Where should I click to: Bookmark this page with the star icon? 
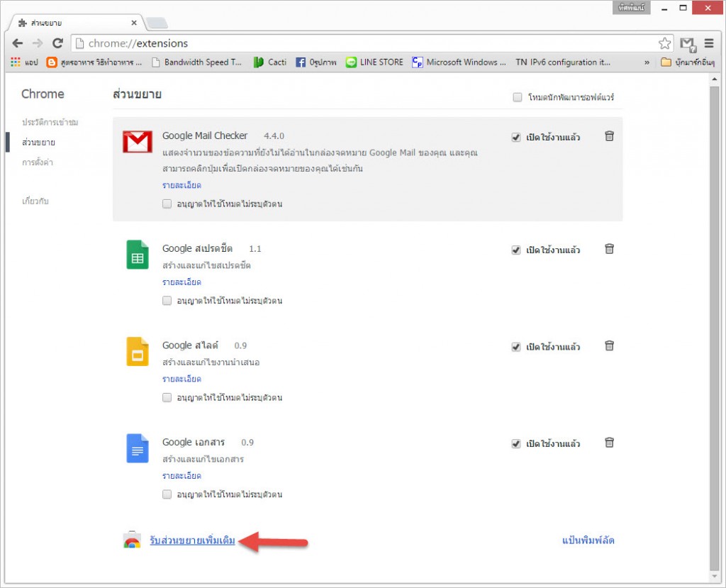(x=664, y=43)
